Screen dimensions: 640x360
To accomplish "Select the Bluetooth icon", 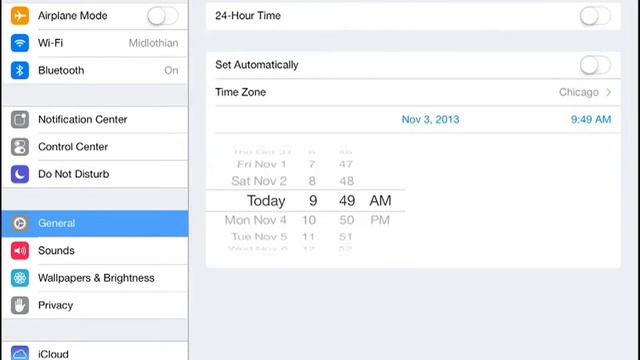I will pyautogui.click(x=20, y=70).
